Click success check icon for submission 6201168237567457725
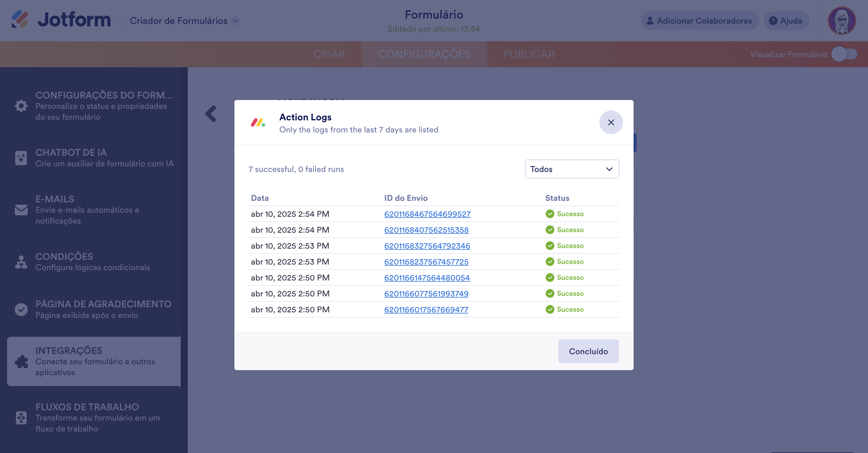The width and height of the screenshot is (868, 453). 549,262
